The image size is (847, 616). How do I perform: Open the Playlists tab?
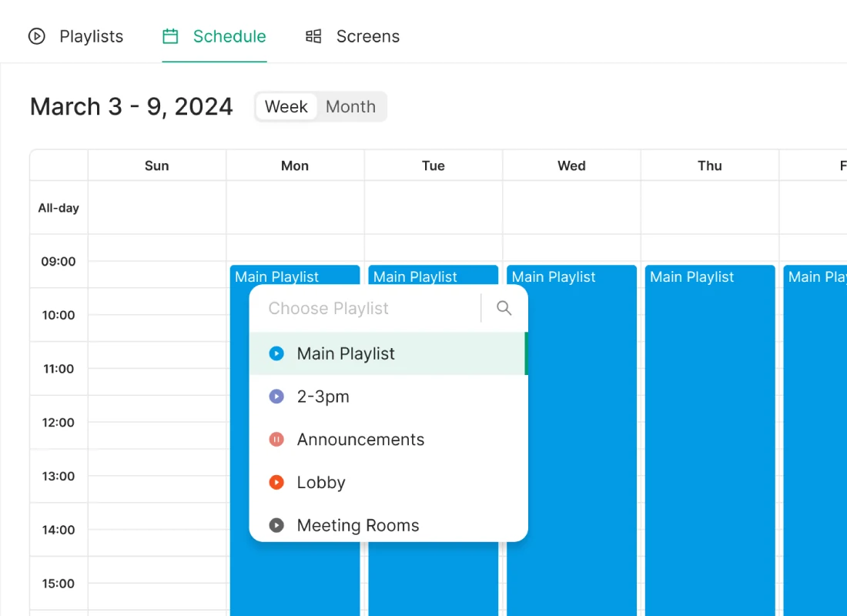coord(75,36)
